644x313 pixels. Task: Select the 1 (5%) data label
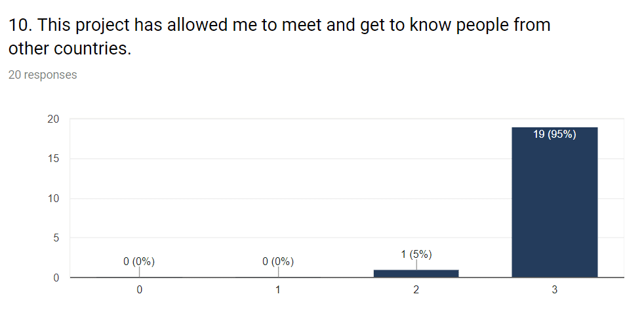[416, 255]
